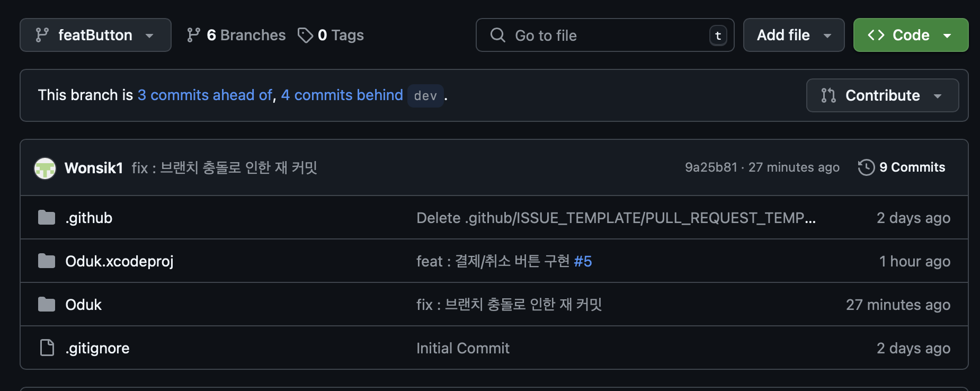Click the .github folder icon
Viewport: 980px width, 391px height.
tap(47, 218)
